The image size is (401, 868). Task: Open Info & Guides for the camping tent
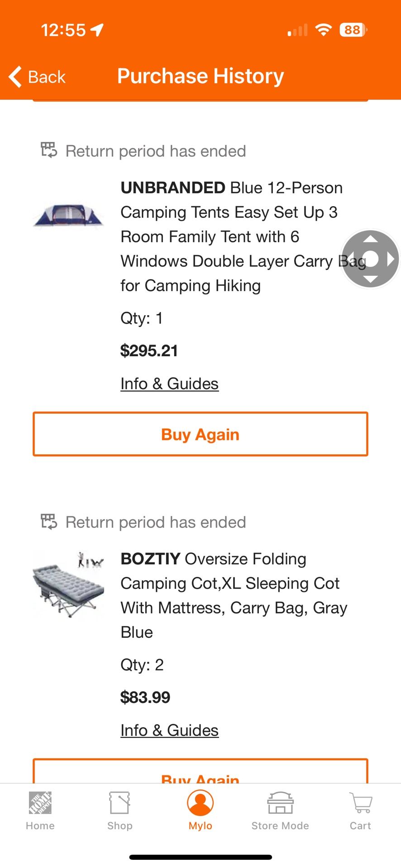point(169,384)
